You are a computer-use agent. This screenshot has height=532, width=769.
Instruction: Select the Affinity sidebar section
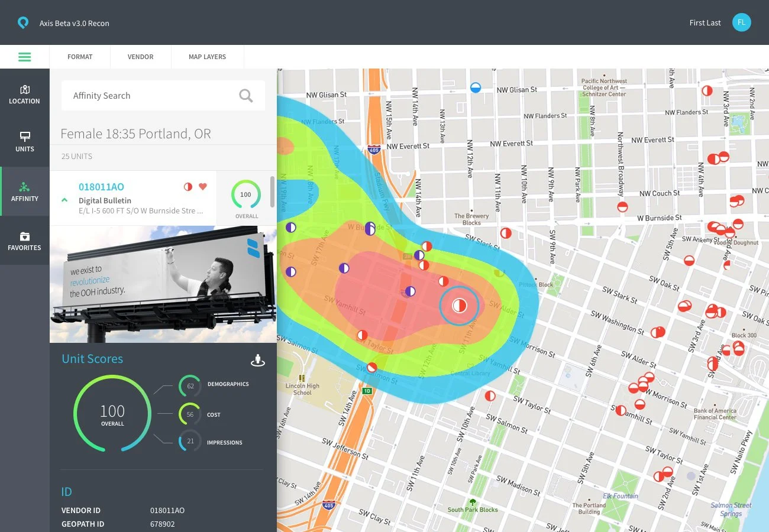[24, 192]
